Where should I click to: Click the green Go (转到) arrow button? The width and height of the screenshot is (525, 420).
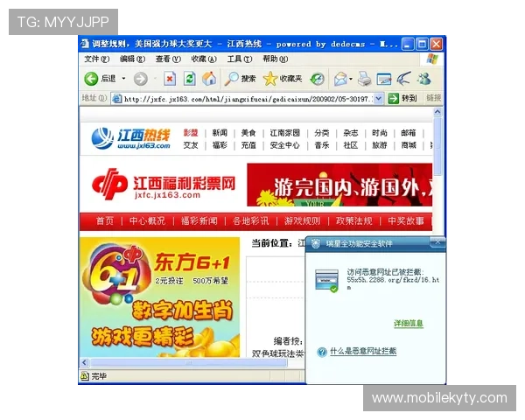click(x=393, y=99)
